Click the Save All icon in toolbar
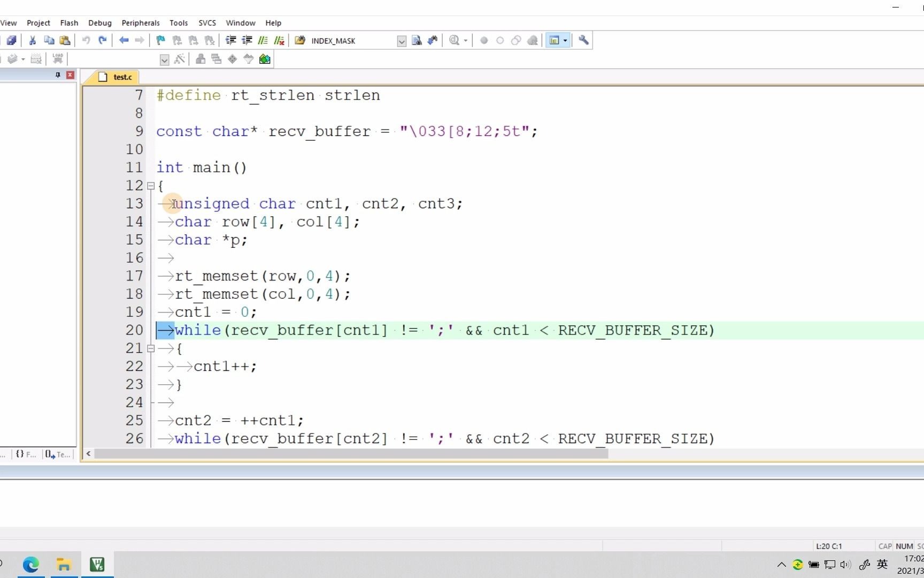Viewport: 924px width, 578px height. pos(11,40)
